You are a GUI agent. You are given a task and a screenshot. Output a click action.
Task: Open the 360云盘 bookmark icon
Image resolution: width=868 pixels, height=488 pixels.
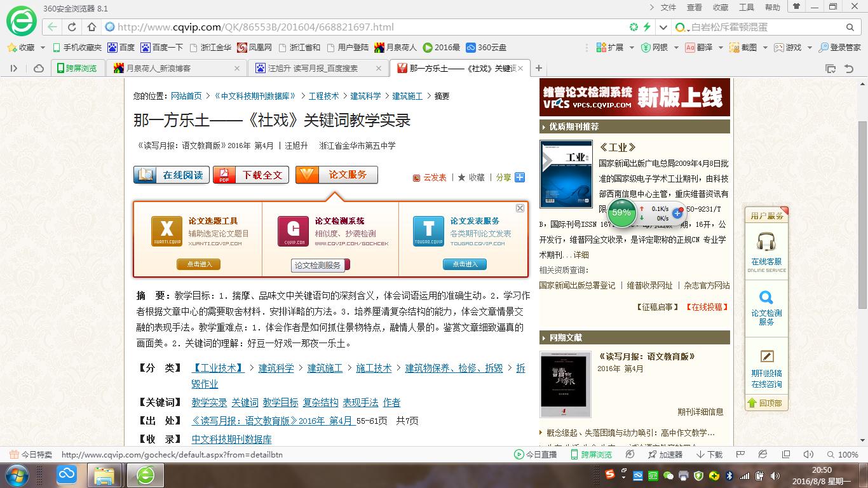pos(471,47)
